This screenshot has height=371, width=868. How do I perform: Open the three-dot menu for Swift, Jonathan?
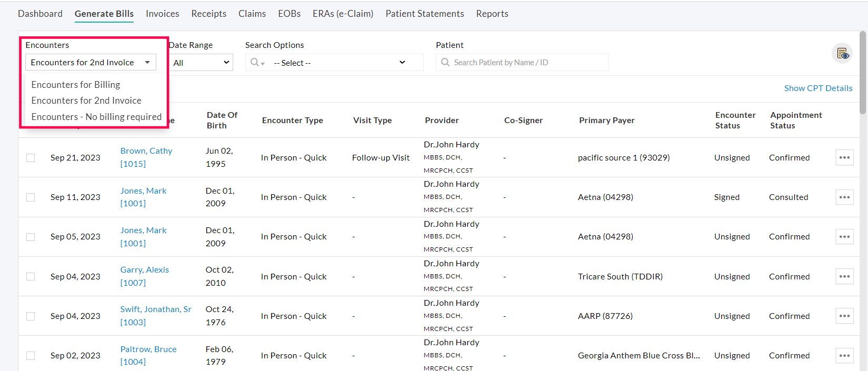tap(844, 316)
